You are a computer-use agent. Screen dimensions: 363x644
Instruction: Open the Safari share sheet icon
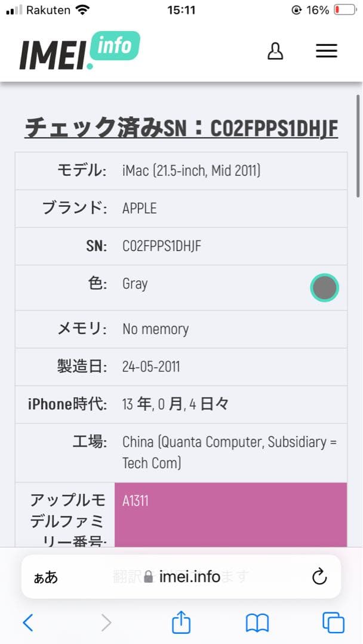coord(181,623)
